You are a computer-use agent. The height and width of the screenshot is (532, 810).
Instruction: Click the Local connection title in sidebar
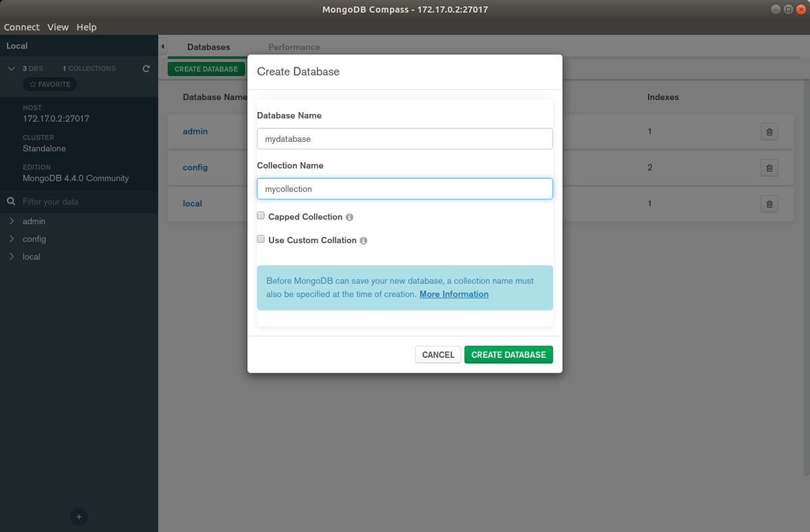[x=17, y=46]
